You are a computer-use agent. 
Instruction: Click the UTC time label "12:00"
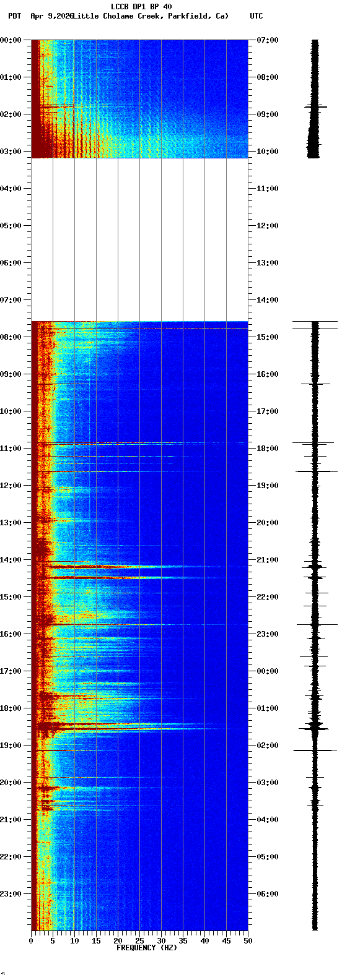[x=268, y=226]
